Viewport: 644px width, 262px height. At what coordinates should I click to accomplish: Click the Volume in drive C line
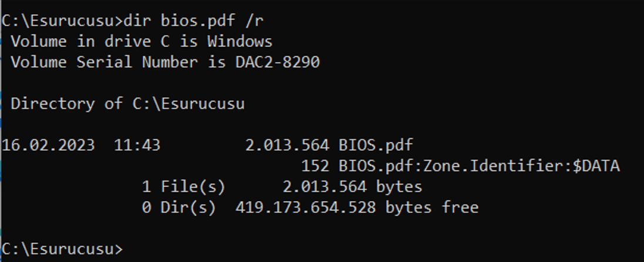(x=141, y=42)
